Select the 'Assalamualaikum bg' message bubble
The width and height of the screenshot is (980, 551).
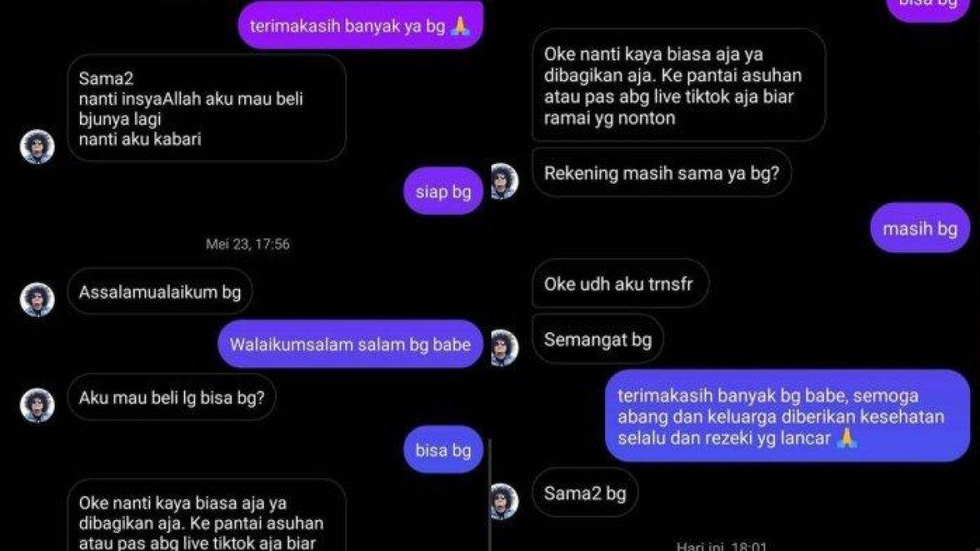click(160, 291)
